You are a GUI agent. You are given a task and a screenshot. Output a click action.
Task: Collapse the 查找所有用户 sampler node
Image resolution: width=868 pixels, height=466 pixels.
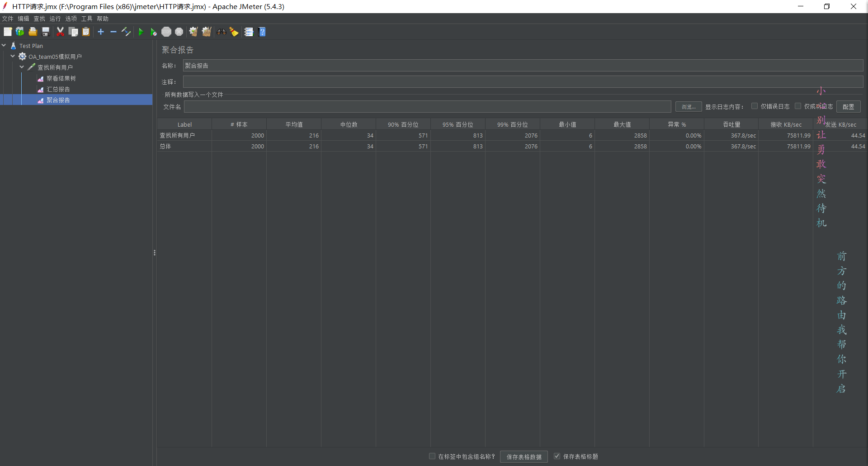(22, 67)
